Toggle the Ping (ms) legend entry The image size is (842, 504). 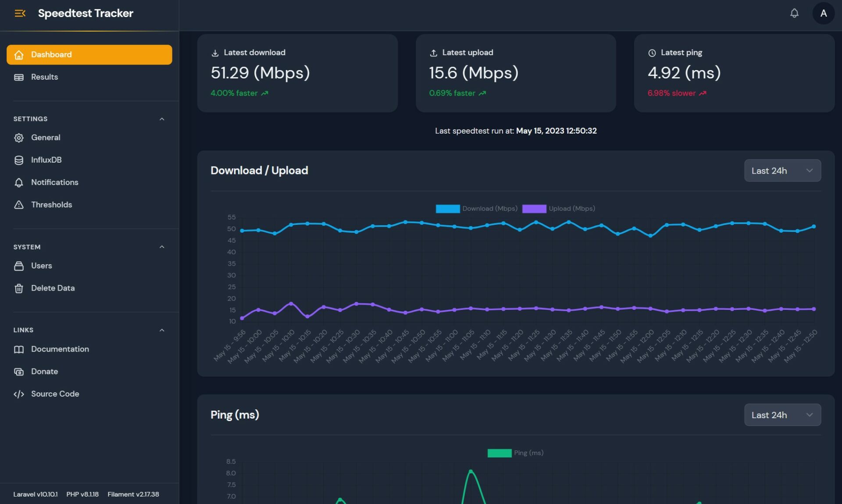click(515, 453)
